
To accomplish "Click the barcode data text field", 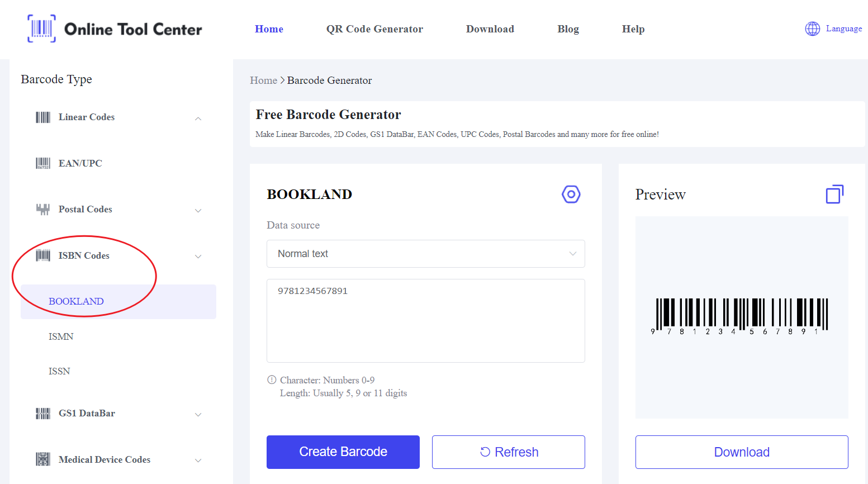I will point(425,321).
